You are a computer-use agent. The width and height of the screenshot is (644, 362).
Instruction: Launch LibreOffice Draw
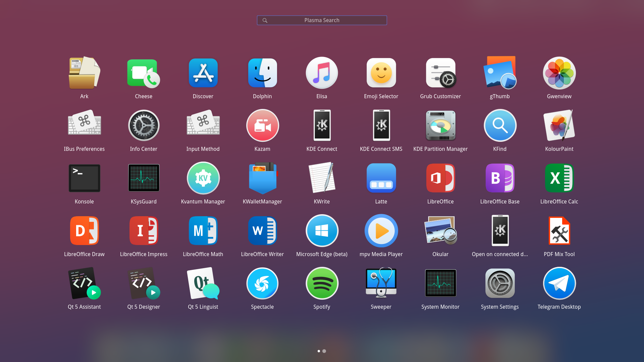(x=84, y=231)
